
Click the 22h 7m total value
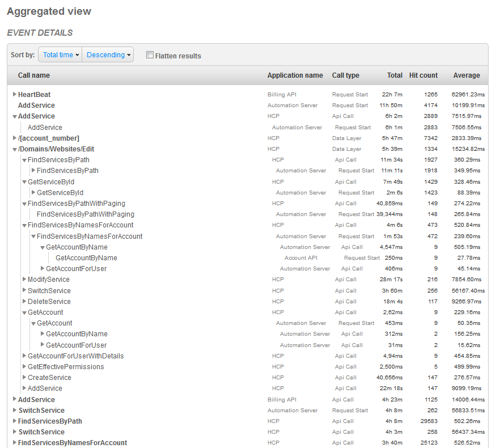pos(392,95)
